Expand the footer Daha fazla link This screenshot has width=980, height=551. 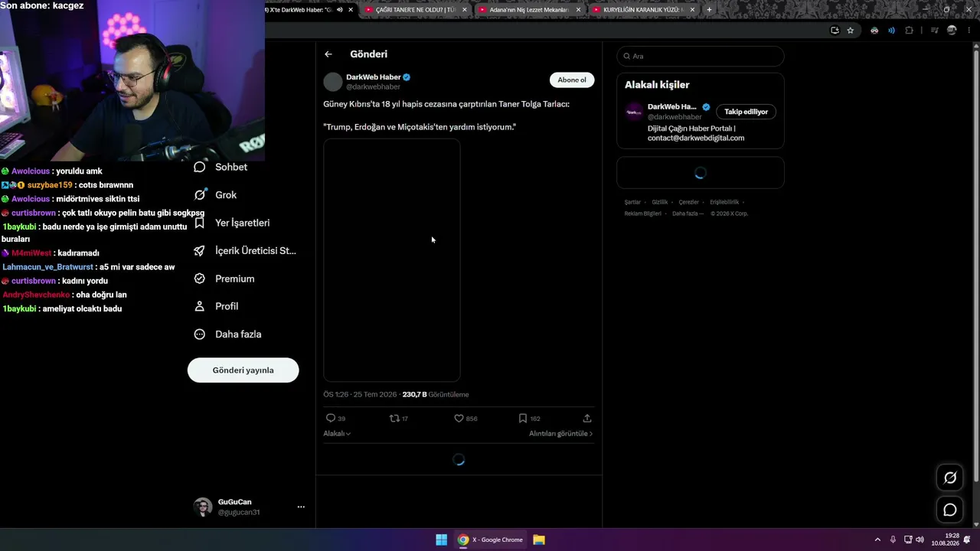tap(686, 214)
